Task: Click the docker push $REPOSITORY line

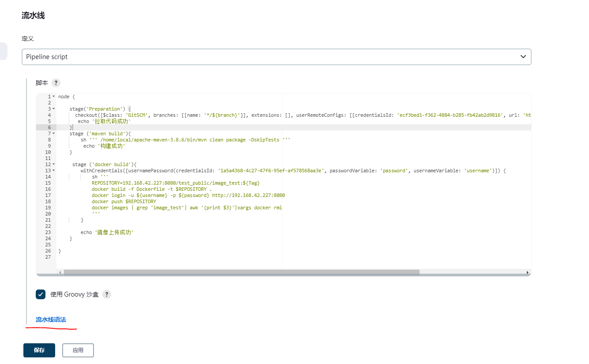Action: (124, 201)
